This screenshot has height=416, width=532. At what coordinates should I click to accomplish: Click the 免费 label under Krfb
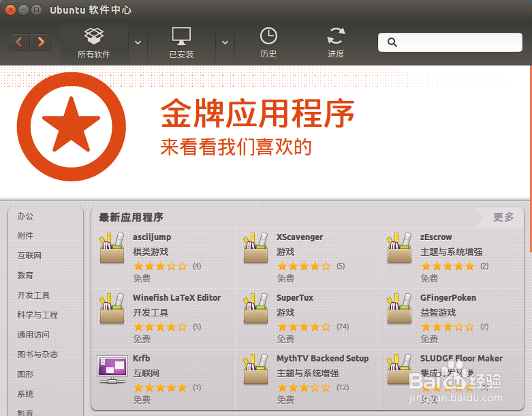point(142,400)
